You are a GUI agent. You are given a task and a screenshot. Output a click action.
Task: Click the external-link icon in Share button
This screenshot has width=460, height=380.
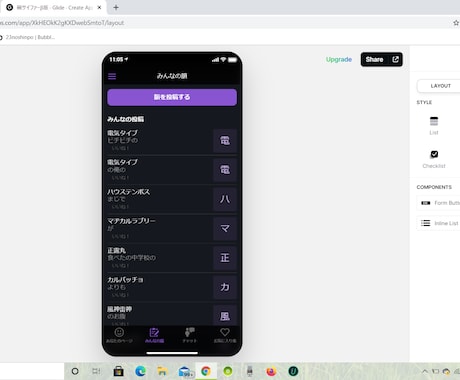(395, 60)
